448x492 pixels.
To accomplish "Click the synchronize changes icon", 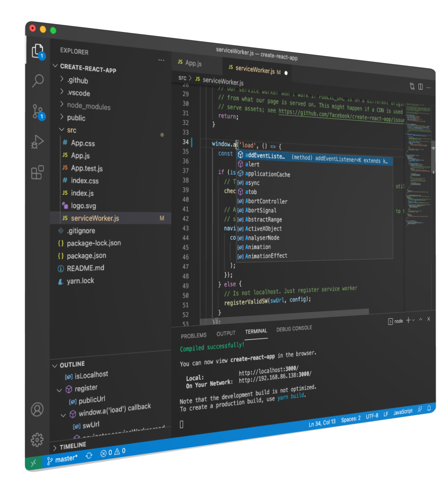I will (x=89, y=456).
